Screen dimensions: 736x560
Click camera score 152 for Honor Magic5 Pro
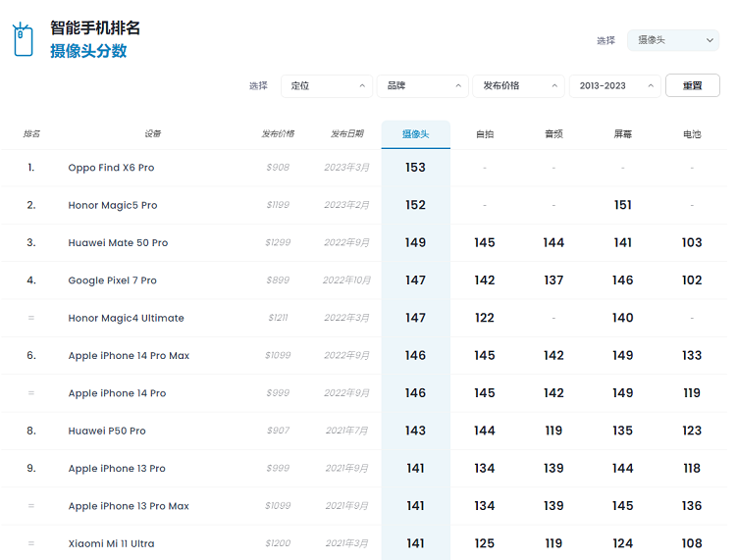click(415, 205)
